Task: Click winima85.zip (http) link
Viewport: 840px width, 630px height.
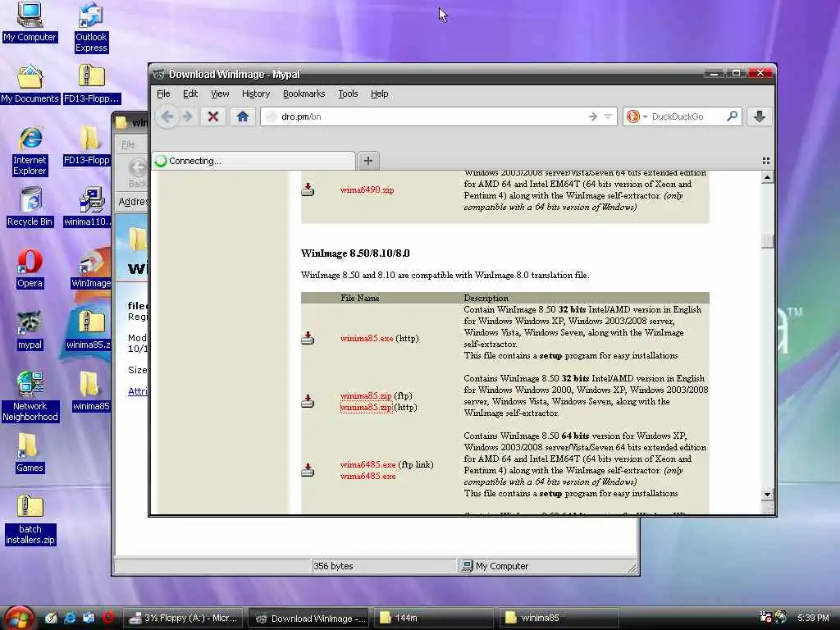Action: tap(366, 407)
